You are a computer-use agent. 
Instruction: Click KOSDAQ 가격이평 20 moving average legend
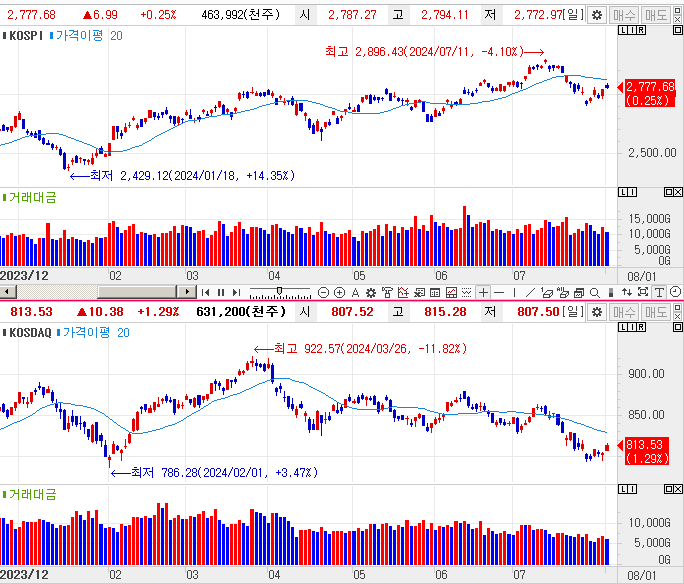coord(93,333)
